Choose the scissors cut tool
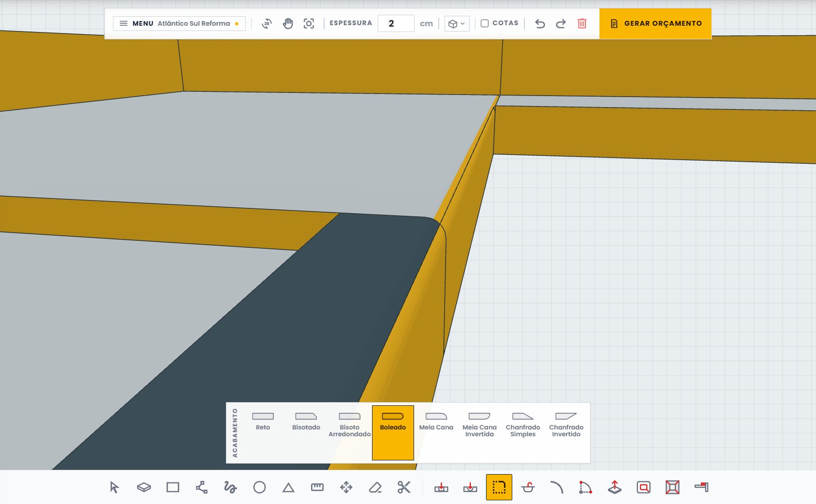Image resolution: width=816 pixels, height=504 pixels. (404, 487)
